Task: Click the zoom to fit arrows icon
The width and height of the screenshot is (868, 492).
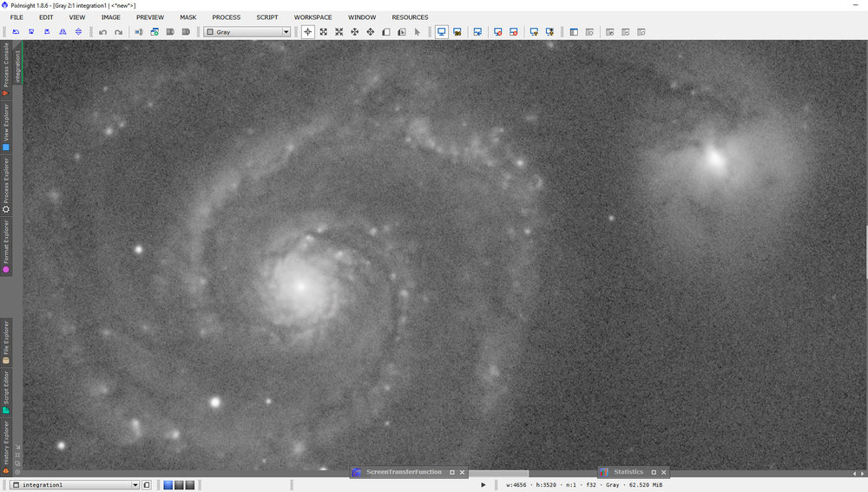Action: click(x=323, y=32)
